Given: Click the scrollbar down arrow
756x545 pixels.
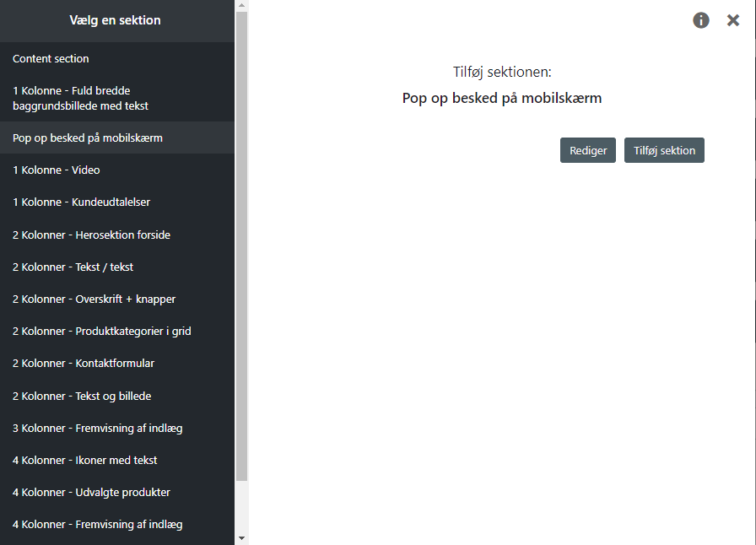Looking at the screenshot, I should coord(241,538).
